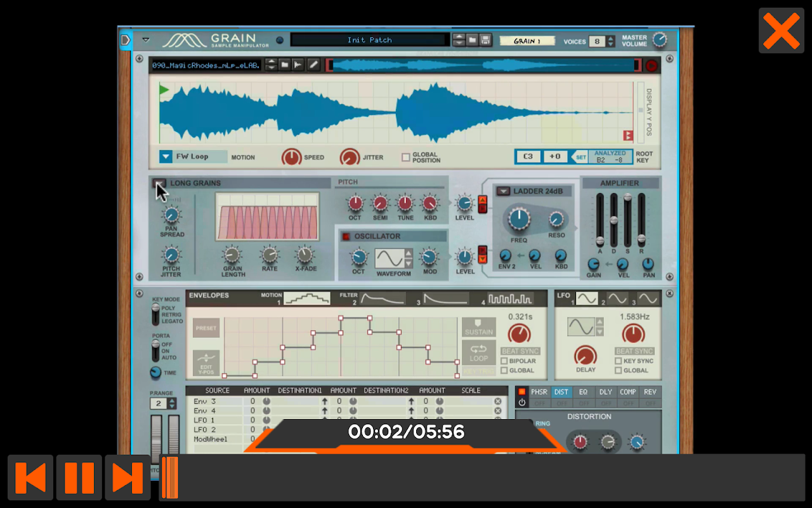Click the Init Patch name display
Viewport: 812px width, 508px height.
[x=369, y=40]
